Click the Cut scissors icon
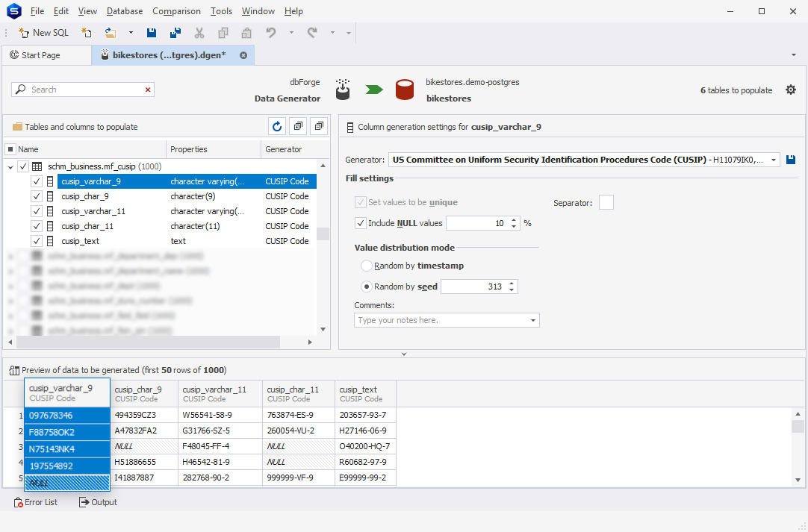808x532 pixels. 199,32
